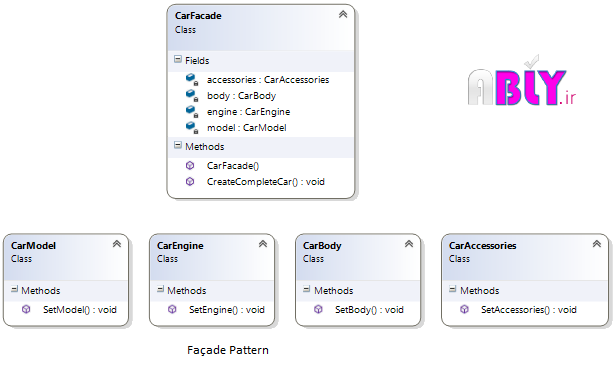Click the Methods section label in CarFacade
616x368 pixels.
(205, 146)
